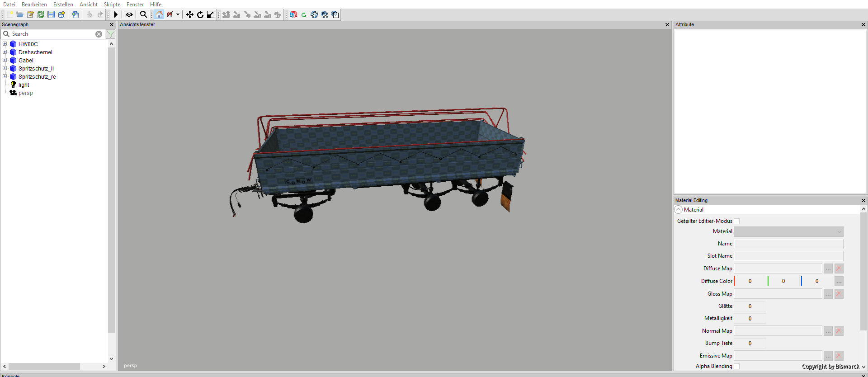The image size is (868, 377).
Task: Click the Scenegraph search input field
Action: pyautogui.click(x=52, y=34)
